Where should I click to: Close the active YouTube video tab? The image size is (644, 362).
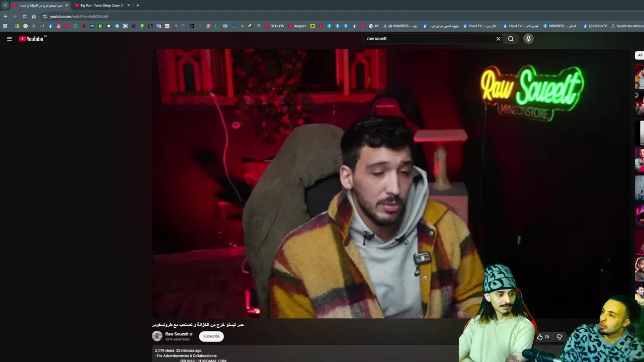[66, 6]
